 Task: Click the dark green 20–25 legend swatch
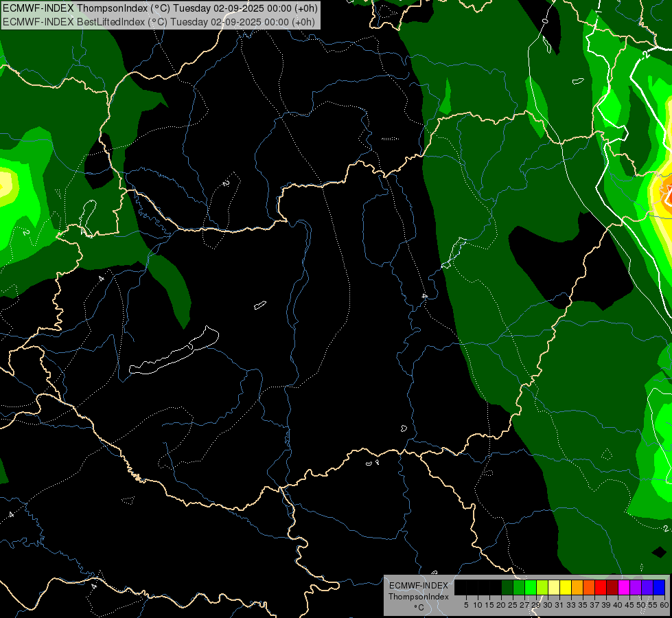click(x=507, y=587)
